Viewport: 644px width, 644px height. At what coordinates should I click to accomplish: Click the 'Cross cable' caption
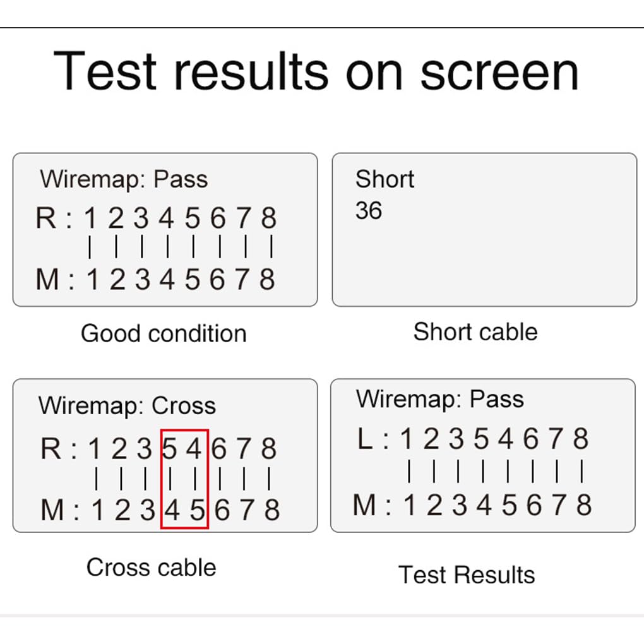[x=151, y=567]
